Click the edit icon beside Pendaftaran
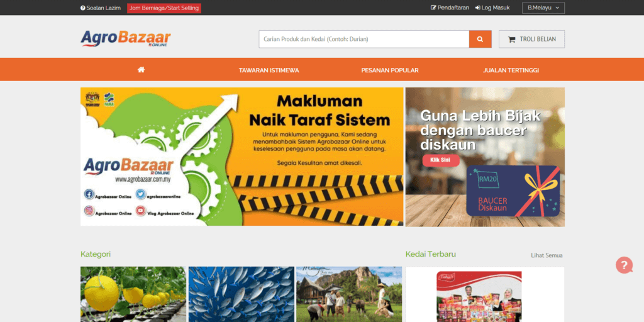Viewport: 644px width, 322px height. (x=433, y=8)
